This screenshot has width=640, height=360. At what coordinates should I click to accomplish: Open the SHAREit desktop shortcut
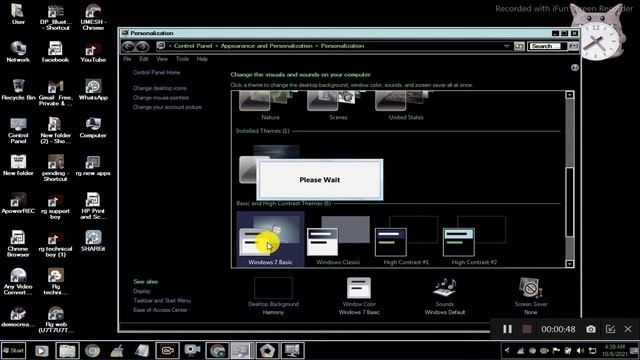(x=93, y=241)
